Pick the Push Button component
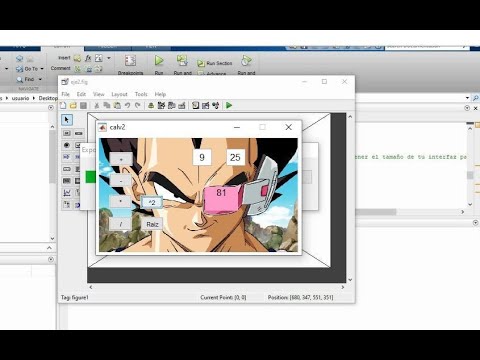 click(x=67, y=133)
